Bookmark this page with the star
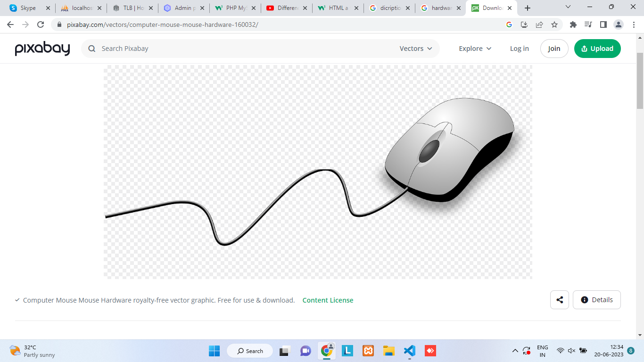Viewport: 644px width, 362px height. [554, 25]
